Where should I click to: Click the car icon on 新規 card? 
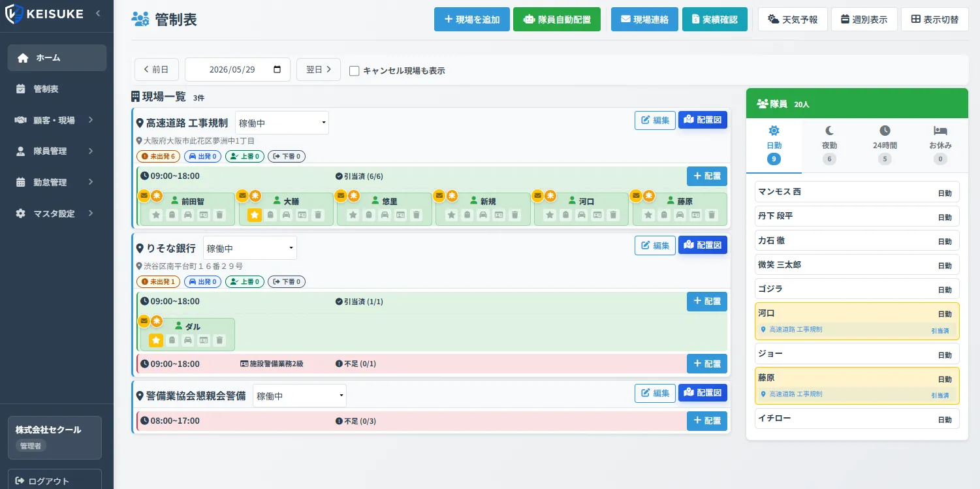[483, 214]
